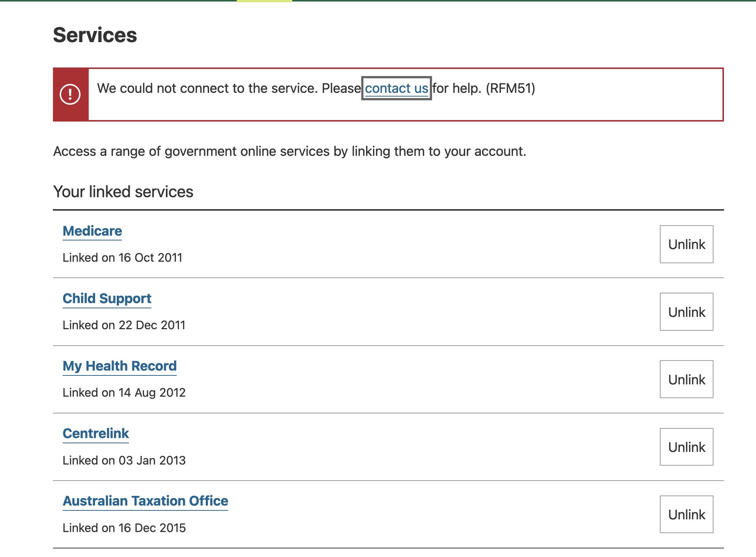Click the Medicare 'Linked on 16 Oct 2011' text
The image size is (756, 557).
click(x=122, y=258)
